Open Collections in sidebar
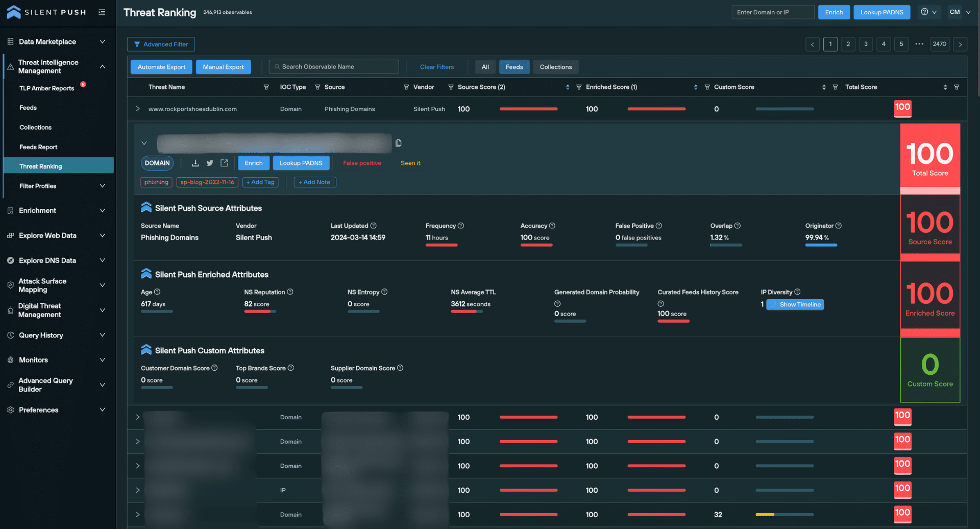This screenshot has width=980, height=529. pyautogui.click(x=35, y=127)
